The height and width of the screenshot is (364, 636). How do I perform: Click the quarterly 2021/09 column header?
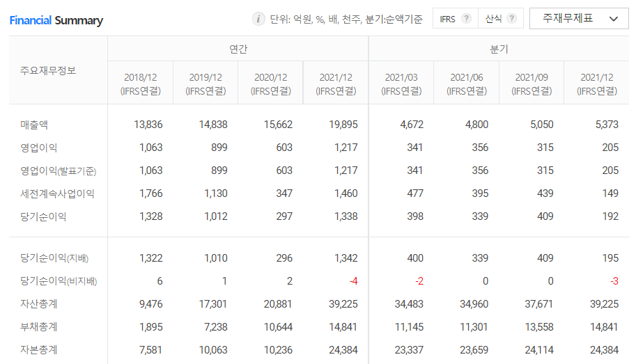tap(532, 84)
